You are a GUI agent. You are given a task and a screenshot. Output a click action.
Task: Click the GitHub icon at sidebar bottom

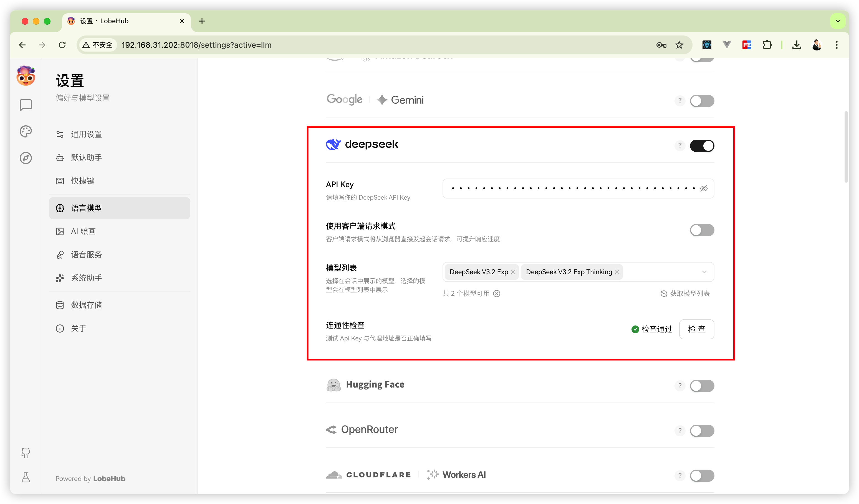[26, 453]
